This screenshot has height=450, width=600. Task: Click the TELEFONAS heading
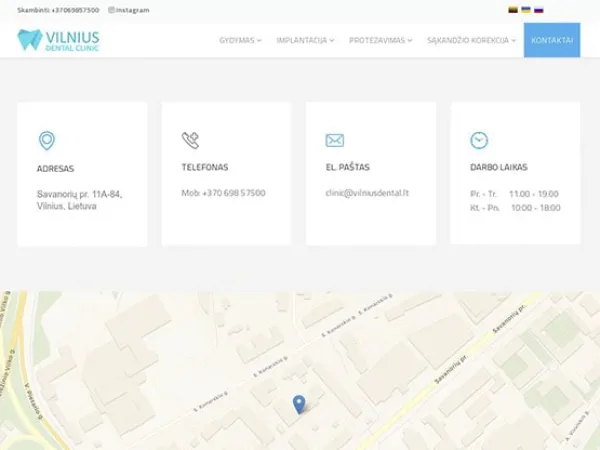205,167
